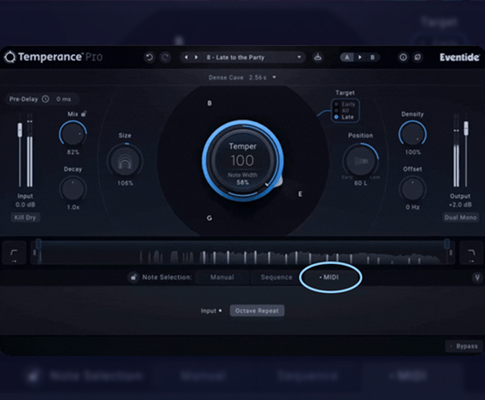Go to the next preset
Image resolution: width=485 pixels, height=400 pixels.
point(196,57)
